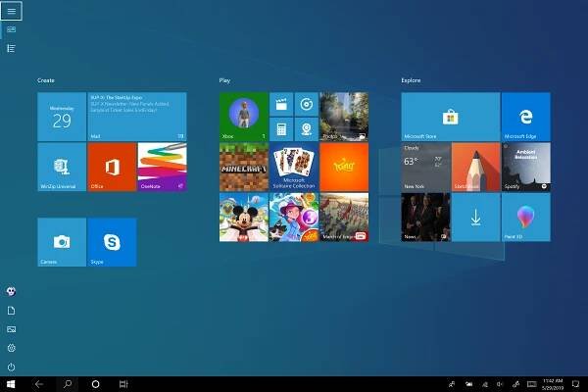Open Microsoft Solitaire Collection tile
Screen dimensions: 588x392
[292, 167]
